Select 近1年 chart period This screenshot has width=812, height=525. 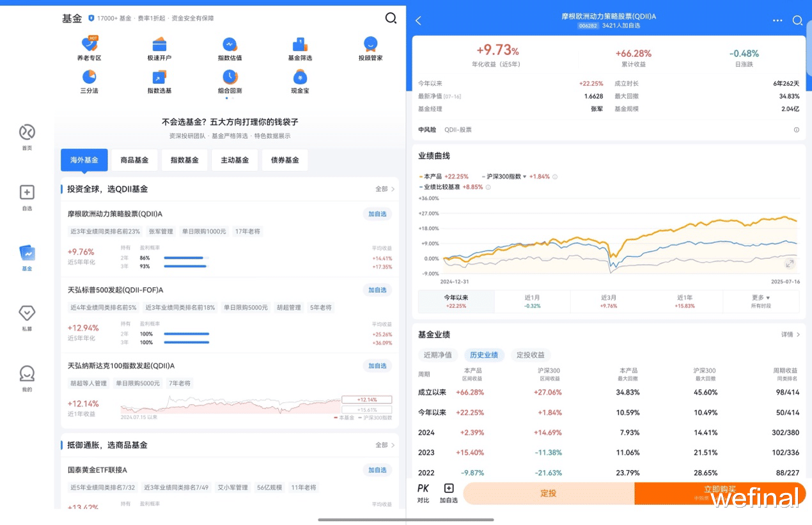coord(685,301)
